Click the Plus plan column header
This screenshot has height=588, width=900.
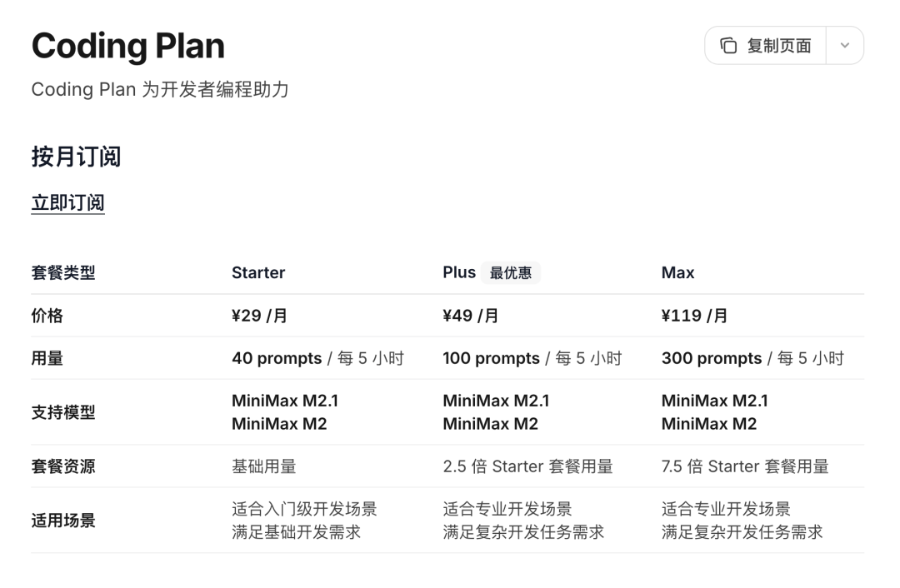[458, 272]
